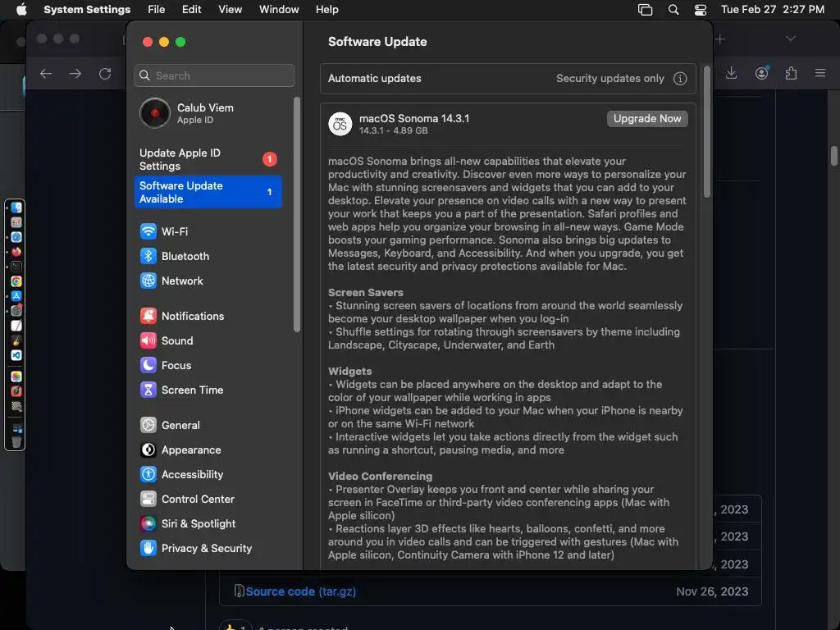
Task: Open Control Center in the menu bar
Action: coord(701,10)
